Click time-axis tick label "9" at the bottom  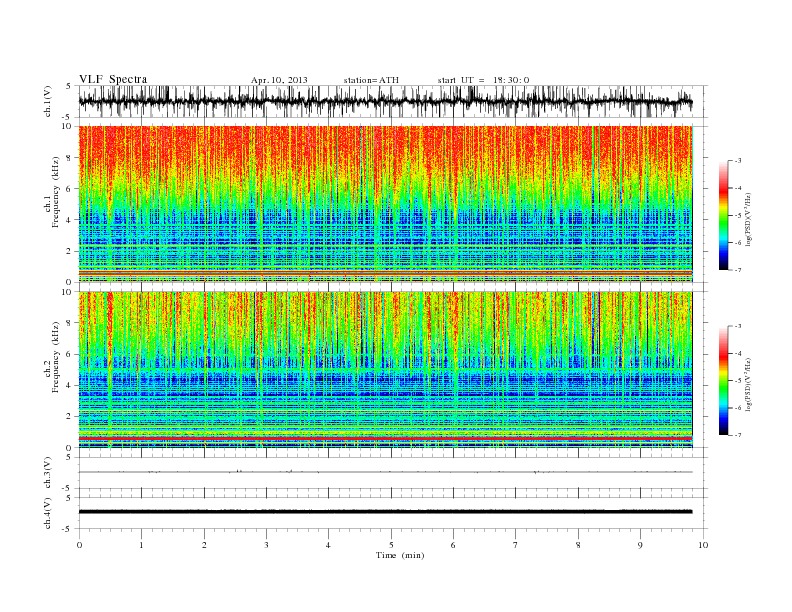(640, 545)
